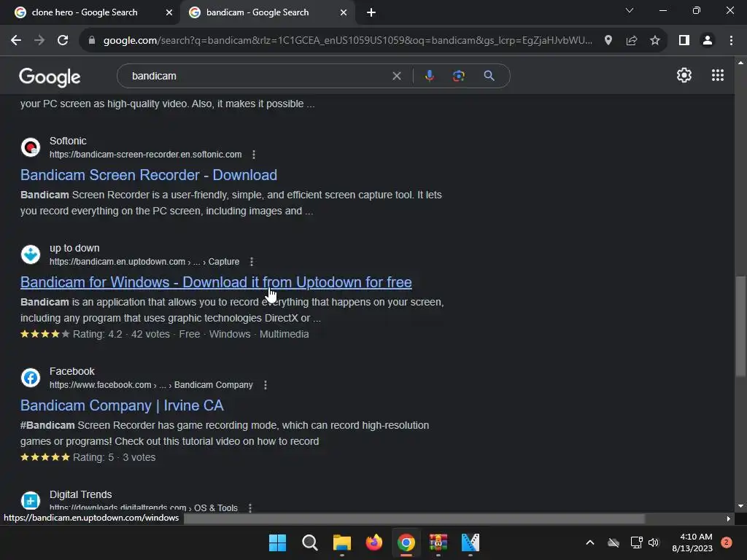747x560 pixels.
Task: Click the scroll right arrow
Action: point(728,518)
